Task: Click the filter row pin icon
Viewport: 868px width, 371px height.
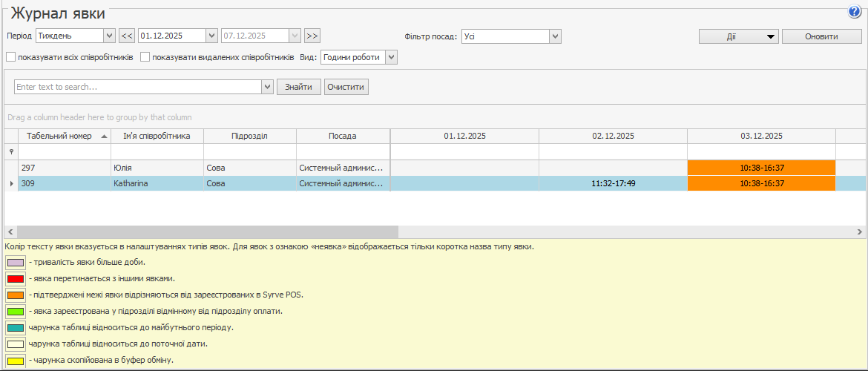Action: pyautogui.click(x=10, y=151)
